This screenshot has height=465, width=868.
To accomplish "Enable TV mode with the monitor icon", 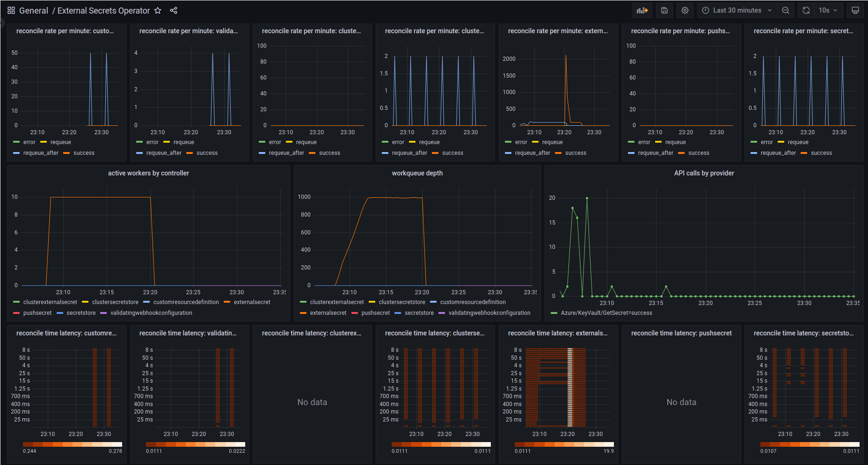I will click(855, 10).
